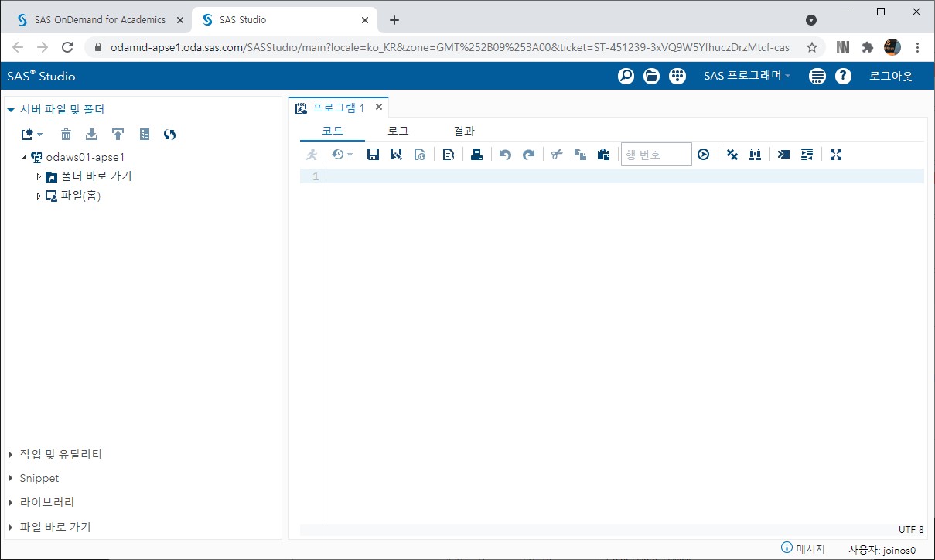Switch to the 로그 tab
Image resolution: width=935 pixels, height=560 pixels.
(x=398, y=131)
